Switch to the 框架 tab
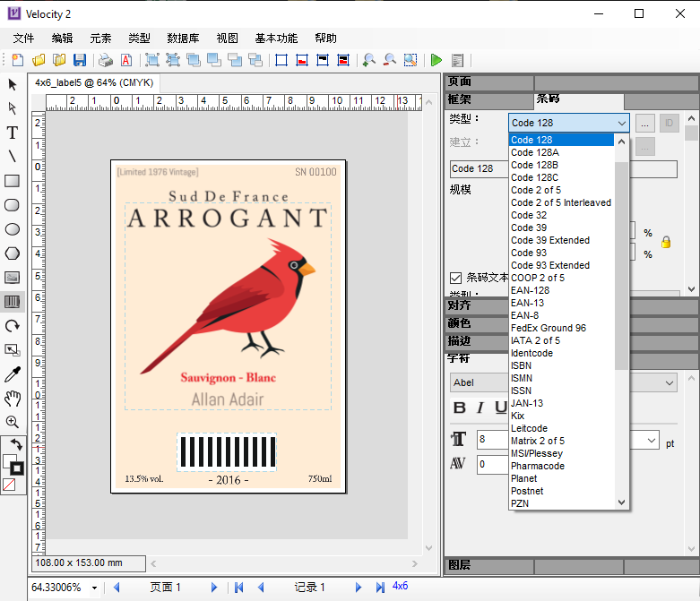The image size is (700, 601). pyautogui.click(x=460, y=99)
